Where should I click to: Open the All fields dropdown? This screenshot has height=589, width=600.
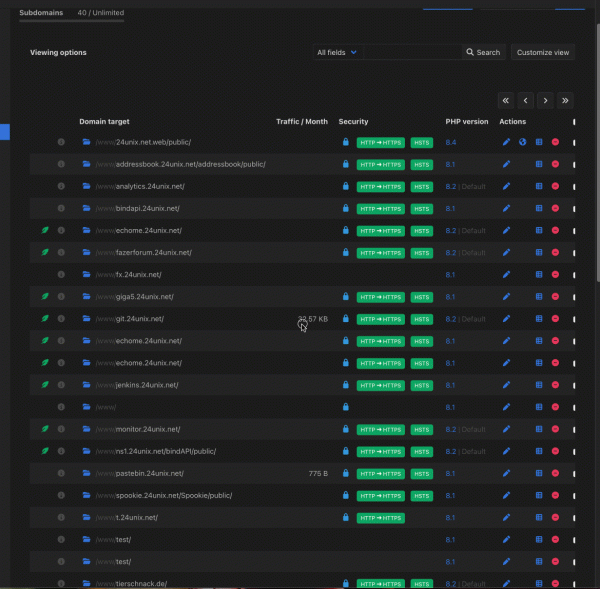click(x=337, y=52)
